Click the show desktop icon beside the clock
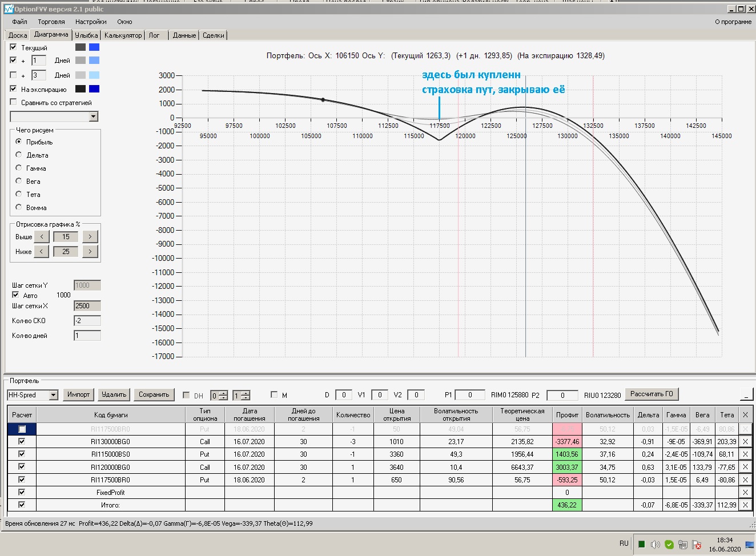 pyautogui.click(x=749, y=545)
